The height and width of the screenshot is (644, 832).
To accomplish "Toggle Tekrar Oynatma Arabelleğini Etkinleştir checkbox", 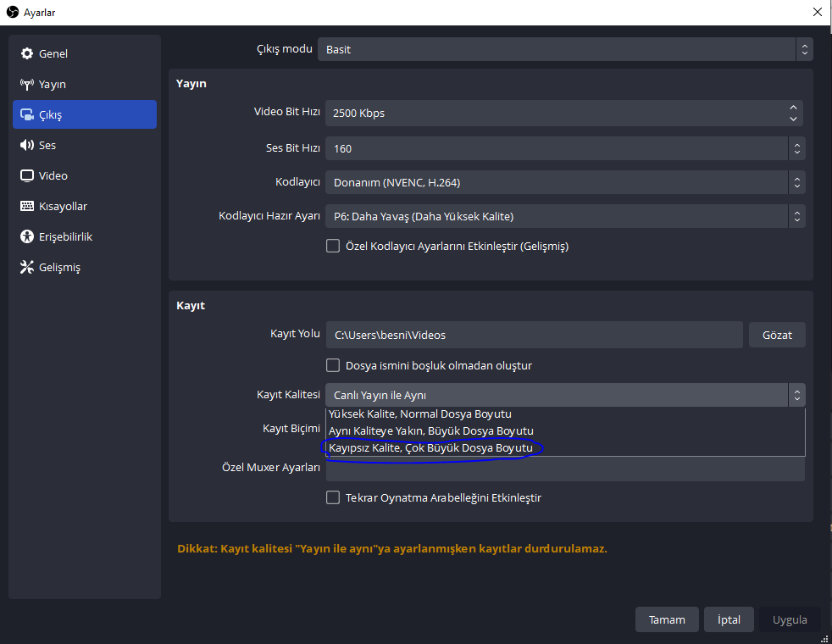I will pyautogui.click(x=333, y=498).
